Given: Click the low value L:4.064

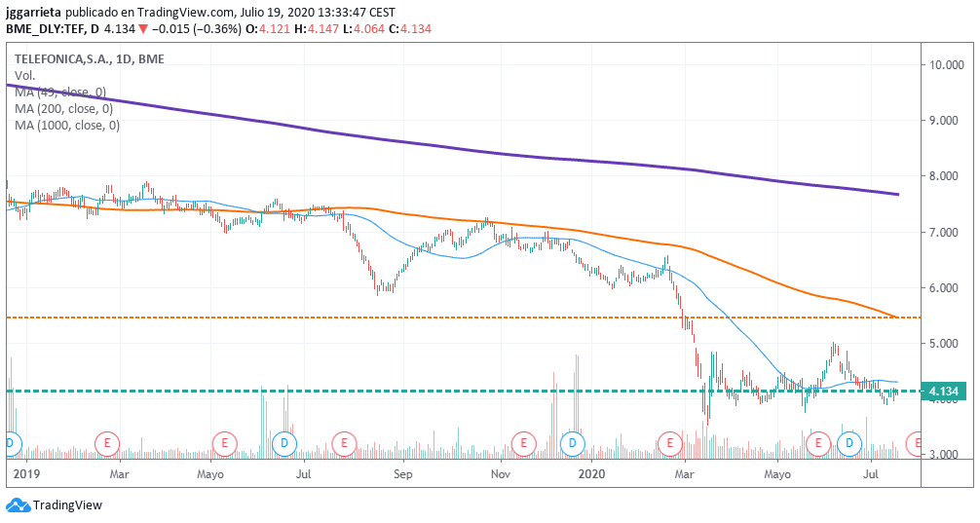Looking at the screenshot, I should point(362,29).
